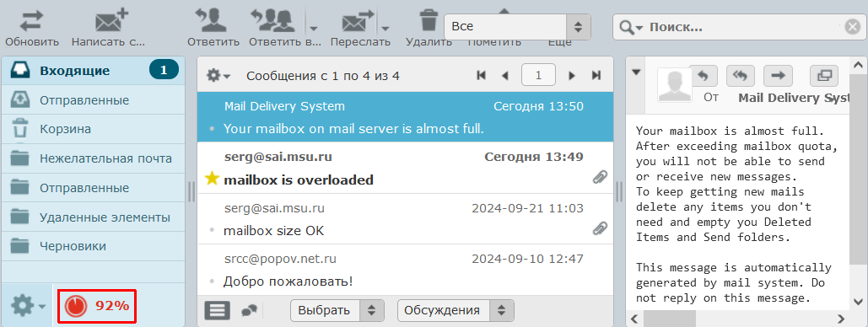The image size is (868, 327).
Task: Toggle star flag on overloaded message
Action: [212, 178]
